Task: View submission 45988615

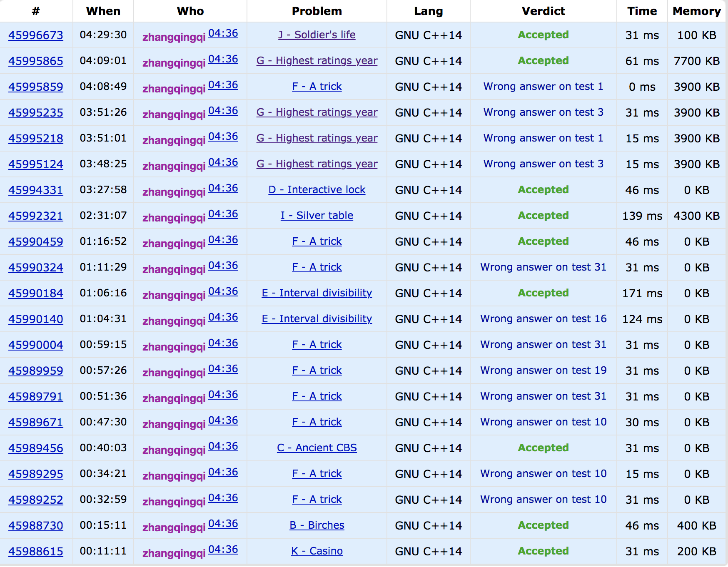Action: [x=36, y=552]
